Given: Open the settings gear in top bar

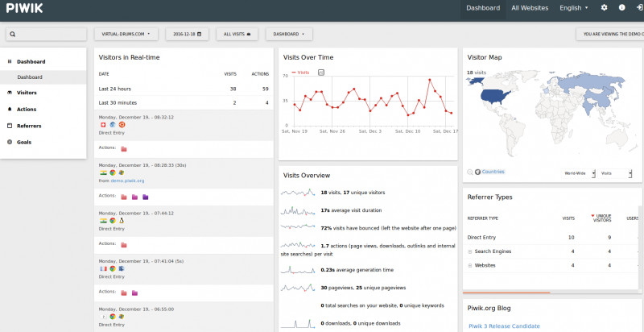Looking at the screenshot, I should pos(604,8).
